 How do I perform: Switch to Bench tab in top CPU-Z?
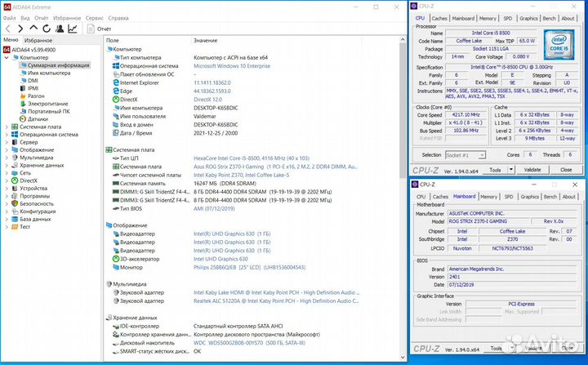coord(549,19)
